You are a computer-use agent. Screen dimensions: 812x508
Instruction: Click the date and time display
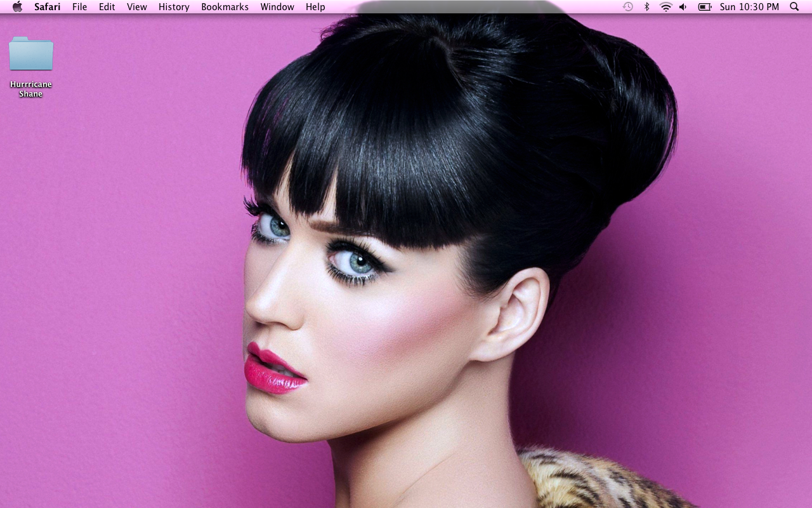[x=749, y=6]
